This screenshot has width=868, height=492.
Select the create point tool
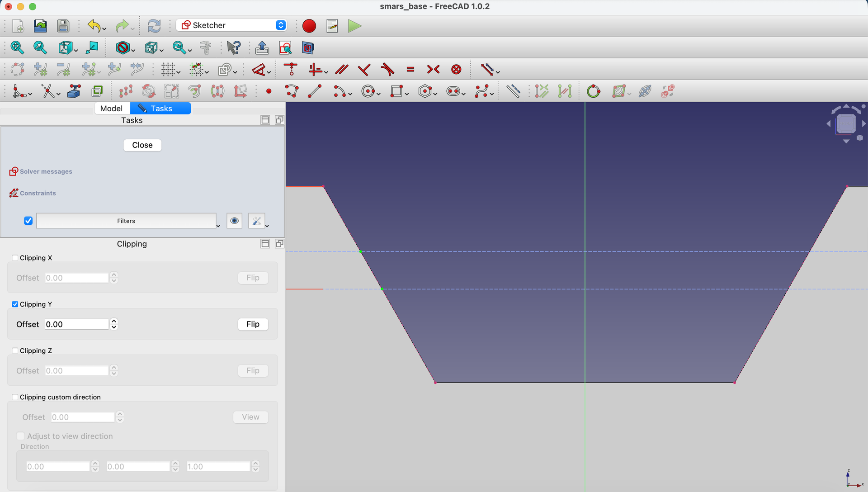[x=269, y=91]
